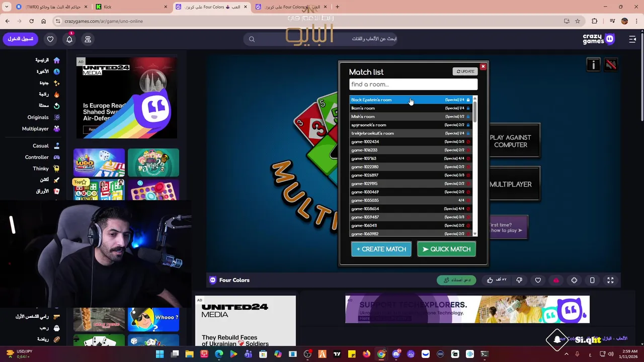Select Ikom's room

(x=411, y=108)
